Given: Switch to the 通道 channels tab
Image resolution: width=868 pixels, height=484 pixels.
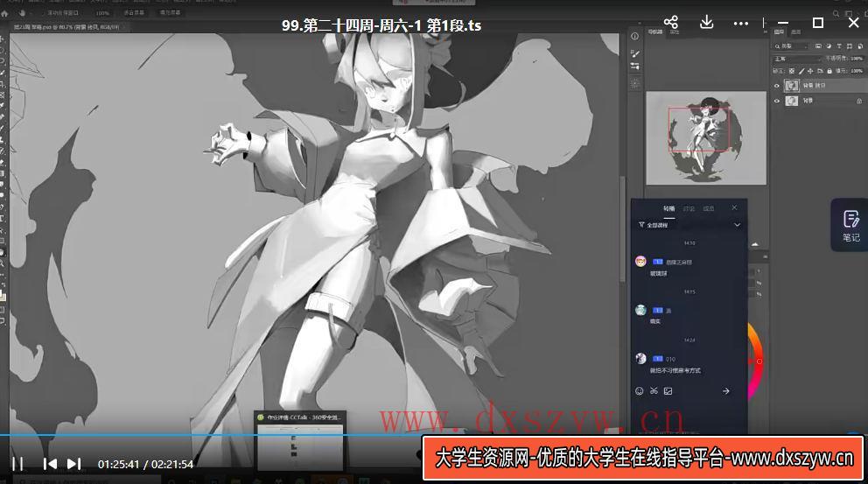Looking at the screenshot, I should (795, 32).
